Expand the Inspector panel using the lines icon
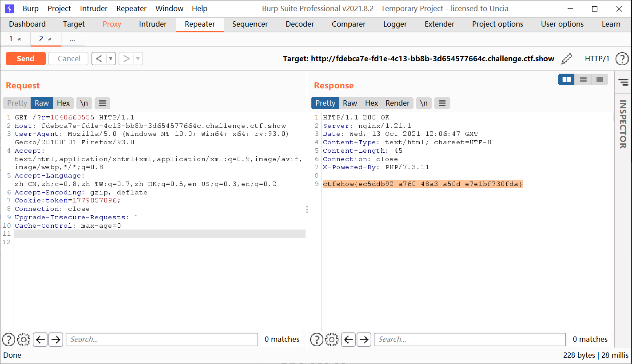Viewport: 632px width, 364px height. pyautogui.click(x=624, y=82)
